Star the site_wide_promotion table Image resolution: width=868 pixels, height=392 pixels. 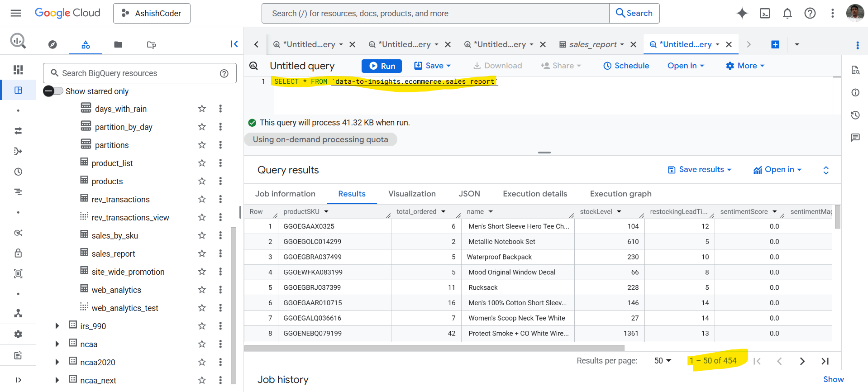pyautogui.click(x=202, y=272)
